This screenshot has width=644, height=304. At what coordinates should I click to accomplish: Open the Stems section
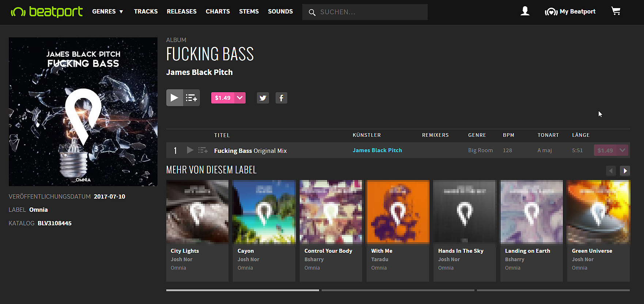pos(249,12)
